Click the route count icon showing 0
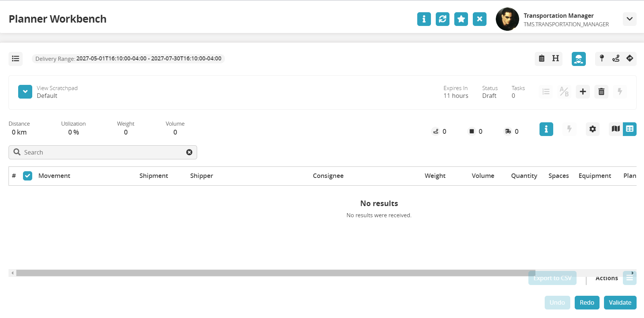Screen dimensions: 644x318 [x=436, y=132]
